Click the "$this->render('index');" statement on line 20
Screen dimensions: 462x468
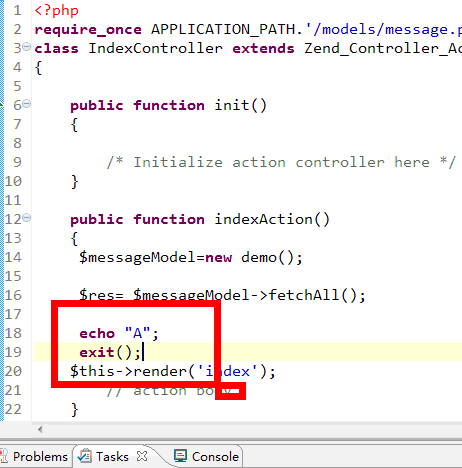(x=173, y=372)
